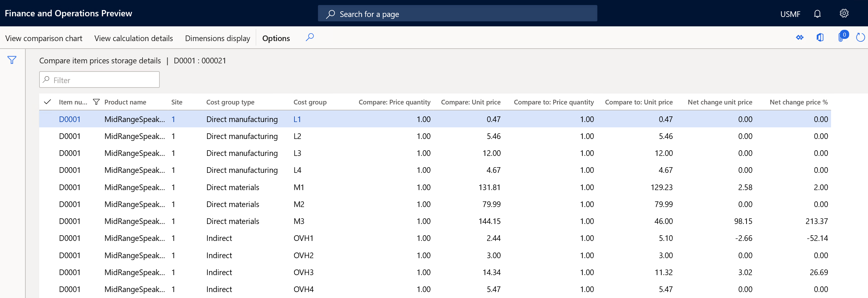Open Cost group type column header
The height and width of the screenshot is (298, 868).
[x=230, y=102]
